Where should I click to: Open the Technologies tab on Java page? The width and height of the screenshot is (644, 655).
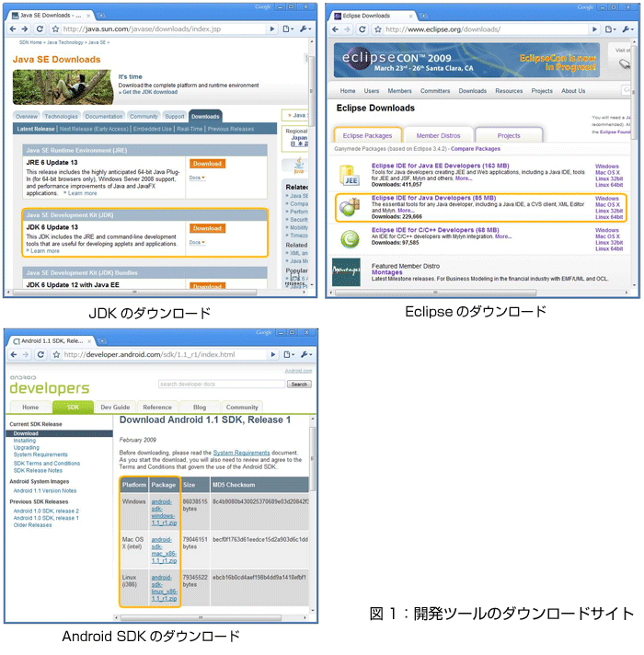tap(61, 117)
